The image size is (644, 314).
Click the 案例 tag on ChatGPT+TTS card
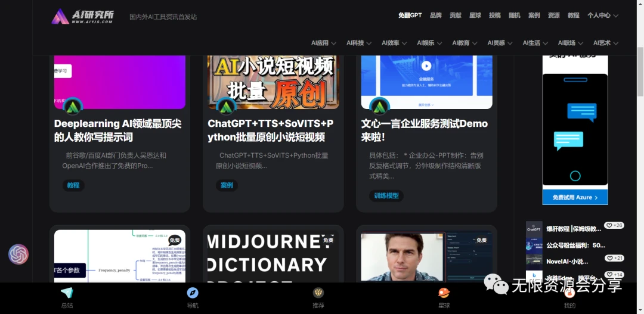[x=227, y=185]
